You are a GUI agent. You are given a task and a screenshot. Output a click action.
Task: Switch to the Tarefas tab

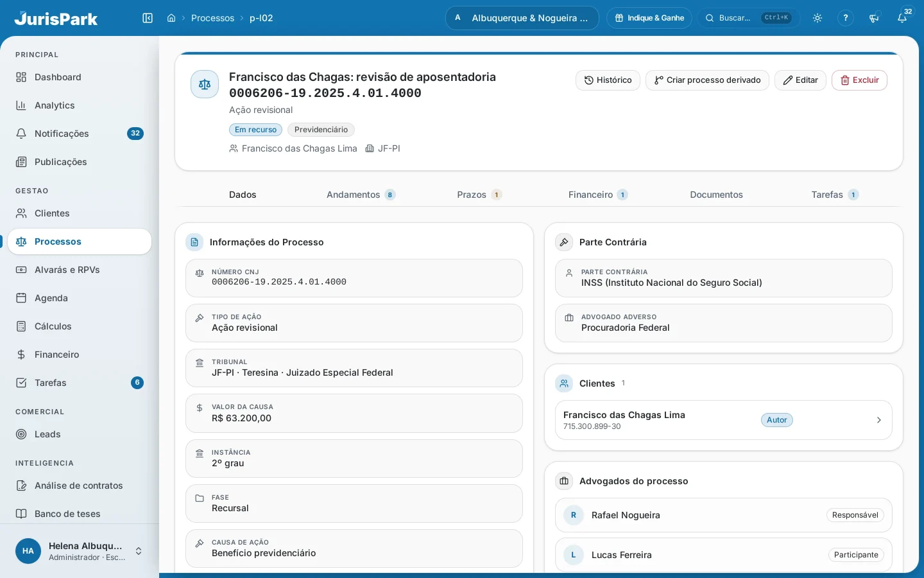tap(835, 195)
